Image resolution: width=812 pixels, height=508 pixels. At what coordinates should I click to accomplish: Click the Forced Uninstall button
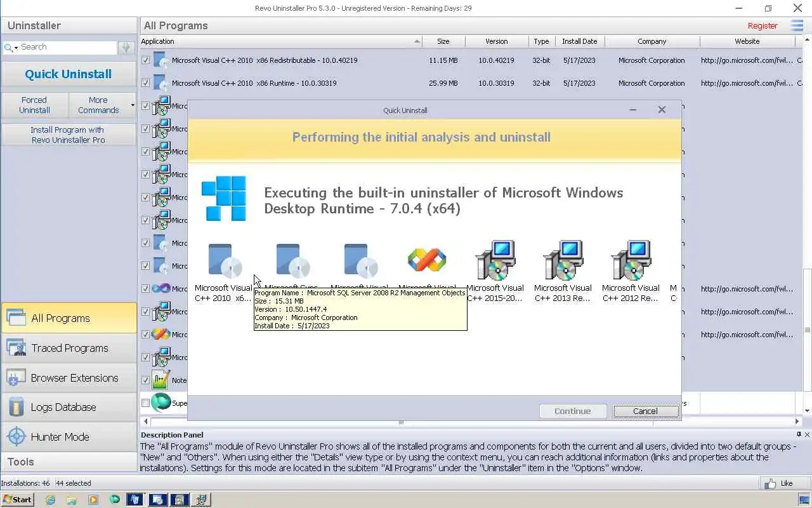pyautogui.click(x=34, y=105)
